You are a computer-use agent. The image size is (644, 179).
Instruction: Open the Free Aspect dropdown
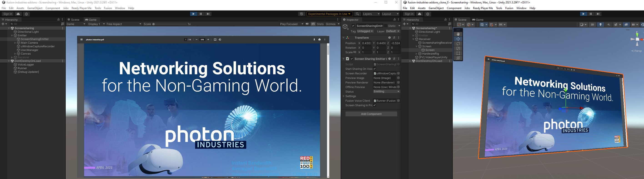pyautogui.click(x=124, y=24)
